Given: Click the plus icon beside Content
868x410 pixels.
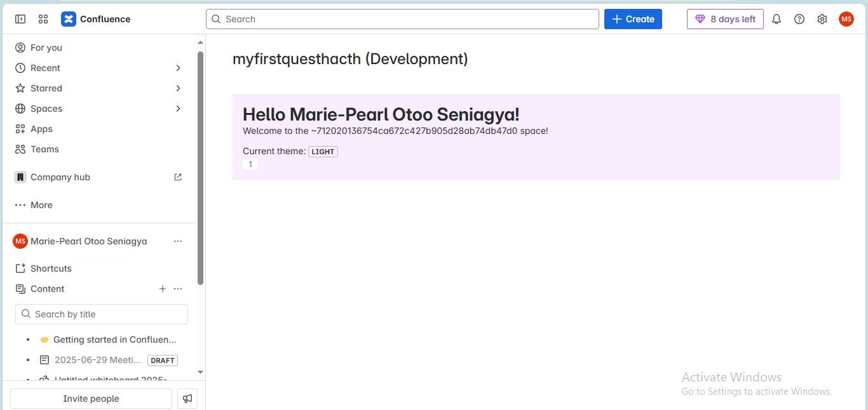Looking at the screenshot, I should tap(163, 289).
